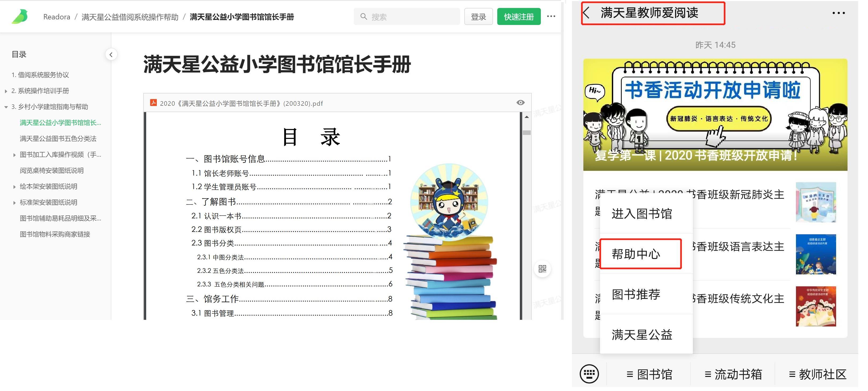
Task: Open 书香班级语言表达主题 article thumbnail
Action: click(x=816, y=254)
